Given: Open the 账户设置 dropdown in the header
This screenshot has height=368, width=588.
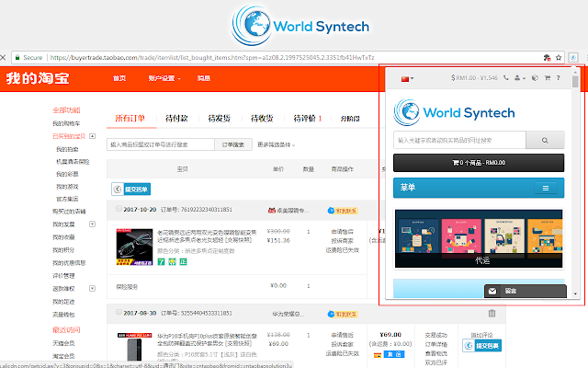Looking at the screenshot, I should [164, 78].
